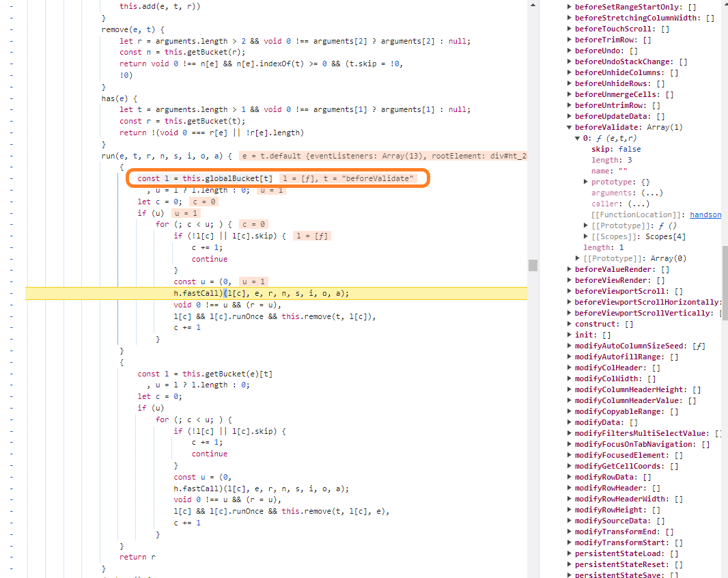728x578 pixels.
Task: Expand the beforeUpdateData entry
Action: (x=569, y=116)
